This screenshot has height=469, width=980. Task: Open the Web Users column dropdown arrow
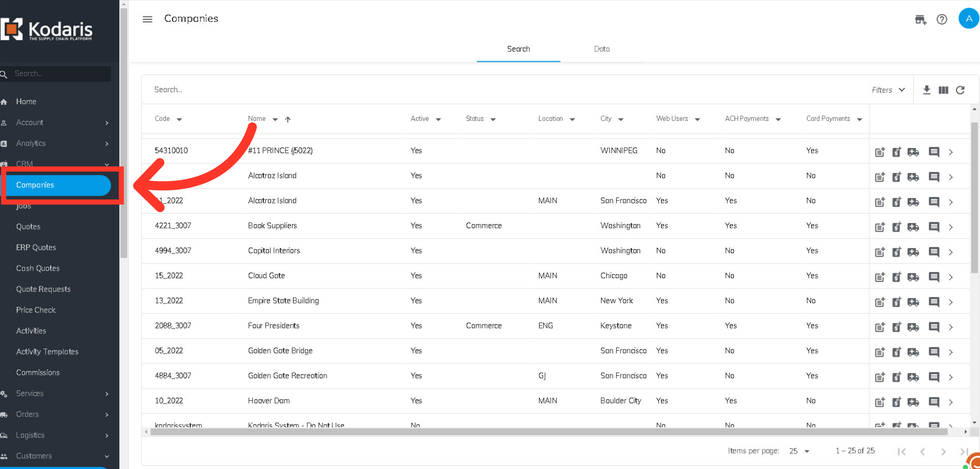point(697,119)
